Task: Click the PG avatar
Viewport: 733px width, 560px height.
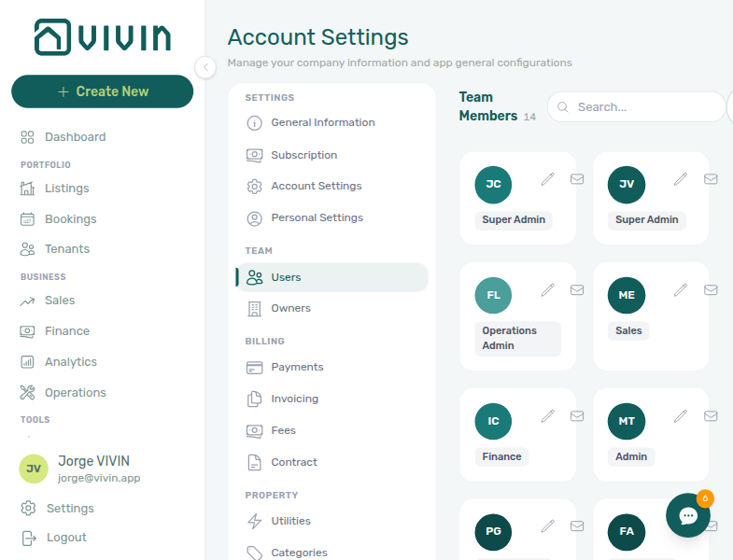Action: pos(493,532)
